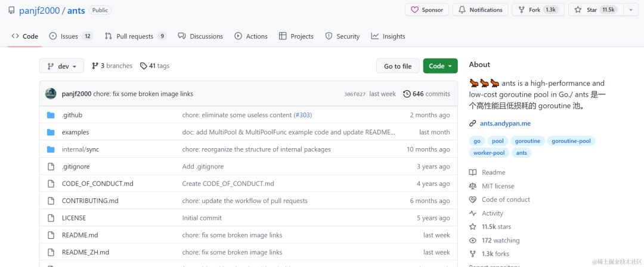Screen dimensions: 644x267
Task: Open the LICENSE file
Action: click(x=74, y=218)
